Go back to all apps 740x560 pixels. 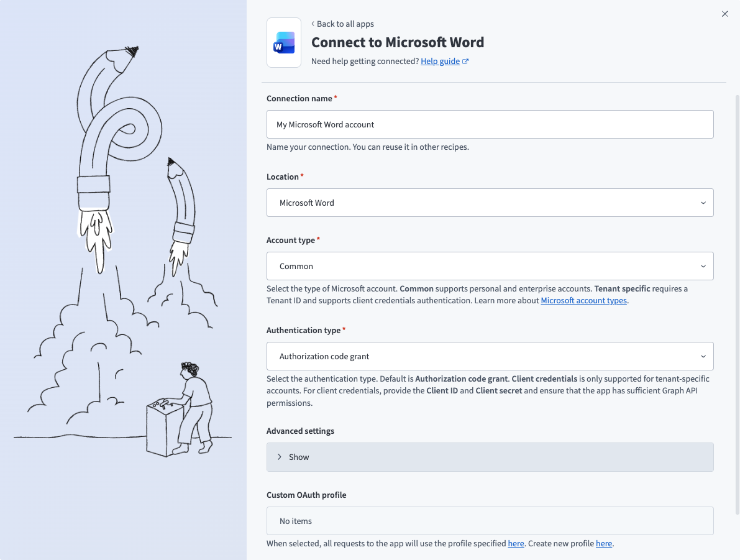[342, 24]
